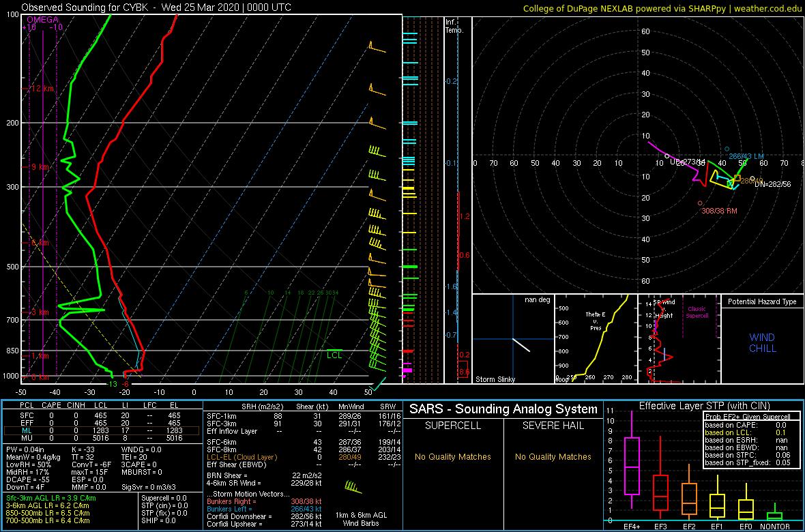Click the 308/38 RM hodograph label
This screenshot has width=805, height=532.
tap(719, 211)
